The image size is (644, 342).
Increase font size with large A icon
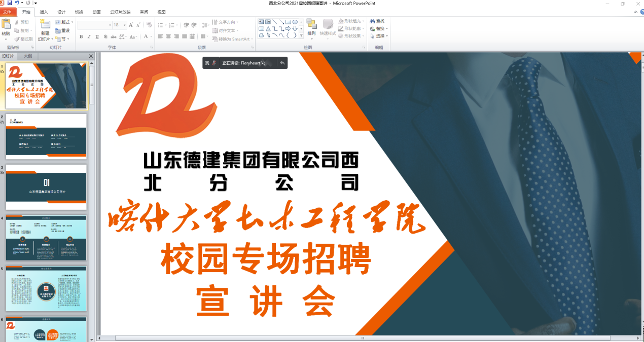point(131,25)
